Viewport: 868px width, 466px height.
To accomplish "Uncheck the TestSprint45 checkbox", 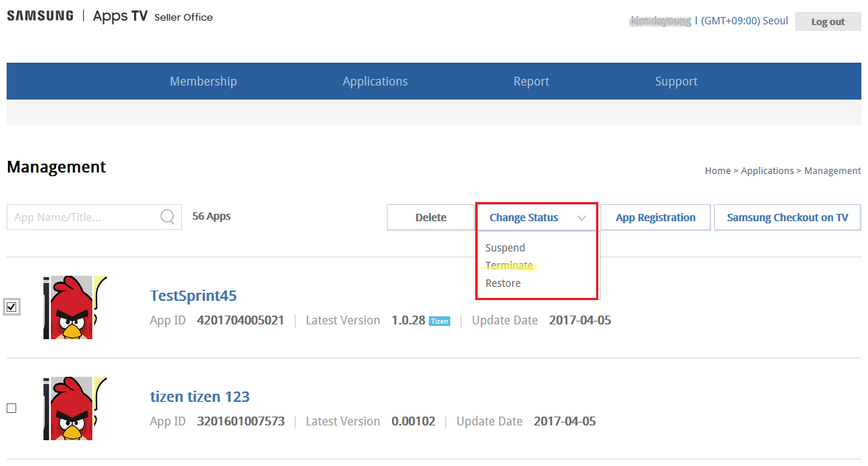I will 12,307.
